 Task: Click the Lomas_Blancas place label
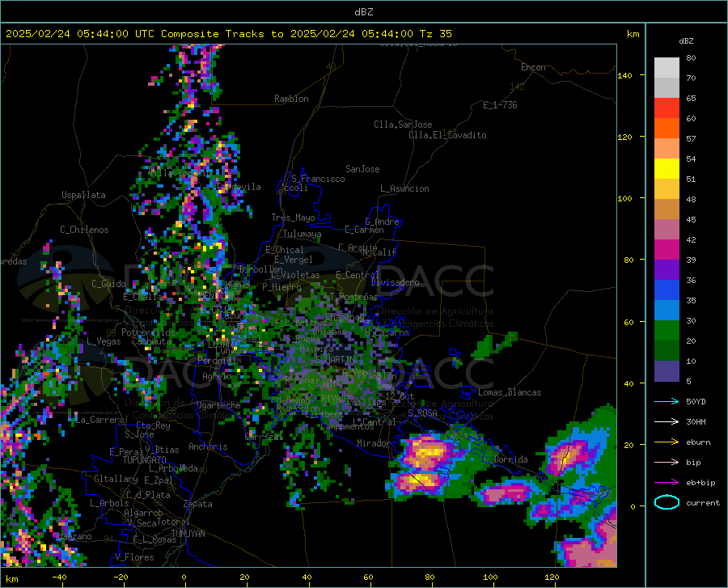point(510,392)
